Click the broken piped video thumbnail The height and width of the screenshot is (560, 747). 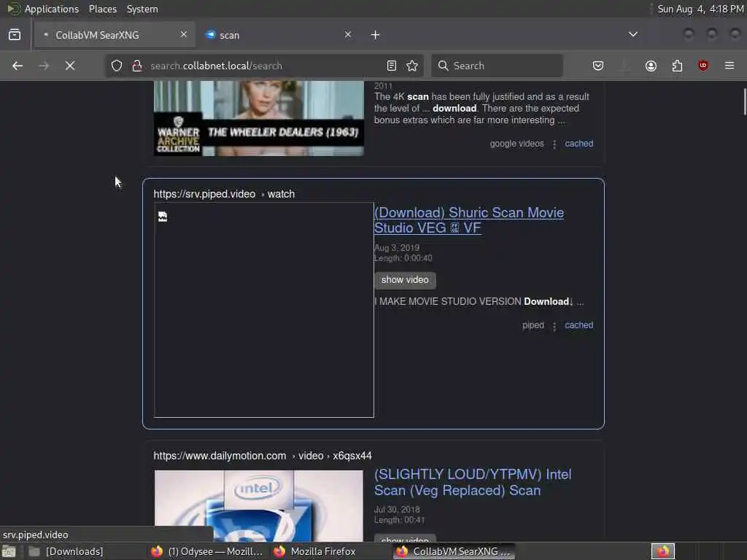[x=264, y=310]
